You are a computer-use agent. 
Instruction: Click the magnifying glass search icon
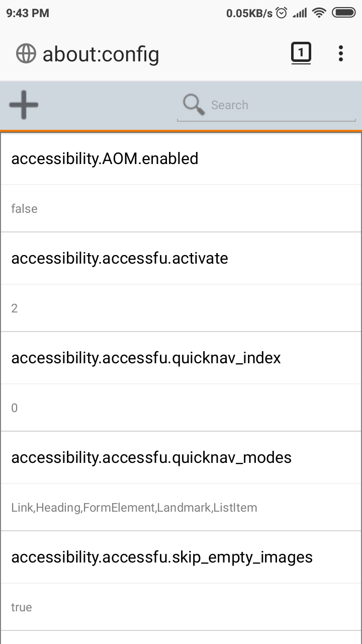[x=194, y=105]
